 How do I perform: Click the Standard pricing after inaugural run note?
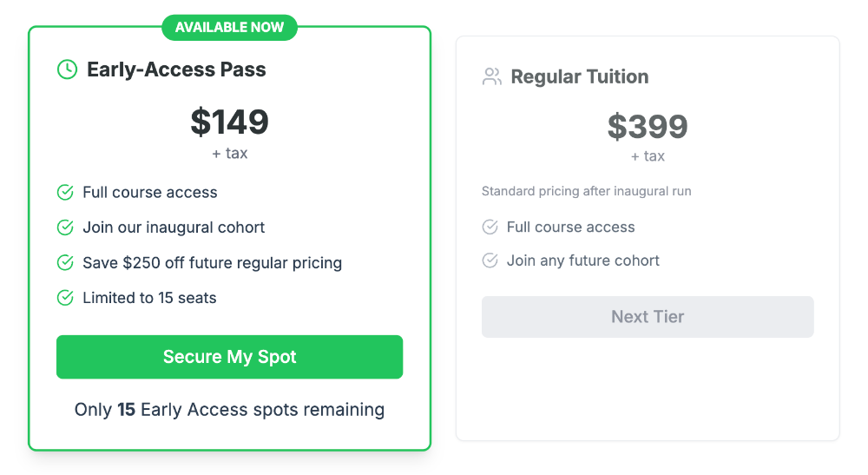click(x=587, y=191)
